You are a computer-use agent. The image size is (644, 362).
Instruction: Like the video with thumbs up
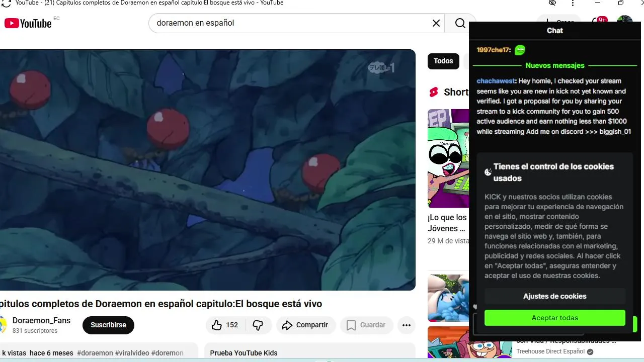pos(224,325)
